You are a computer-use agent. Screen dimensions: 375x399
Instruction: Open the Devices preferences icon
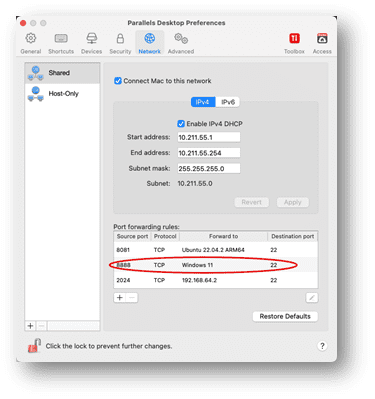click(91, 38)
